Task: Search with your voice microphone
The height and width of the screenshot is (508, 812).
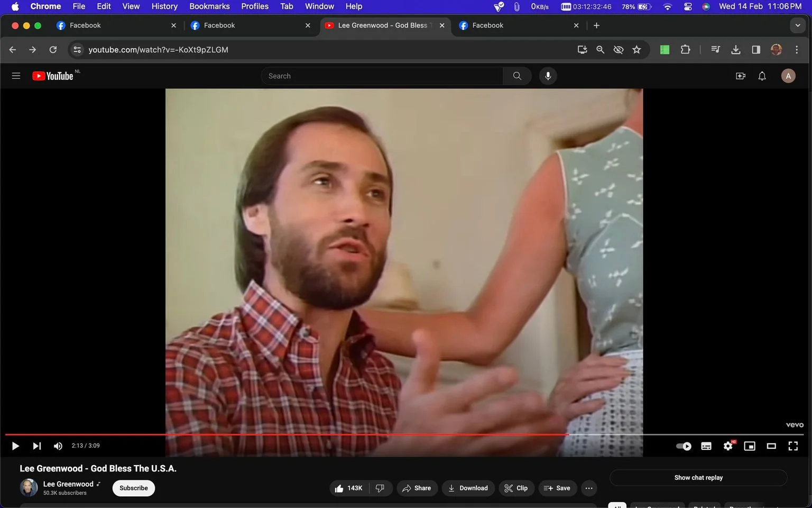Action: tap(548, 76)
